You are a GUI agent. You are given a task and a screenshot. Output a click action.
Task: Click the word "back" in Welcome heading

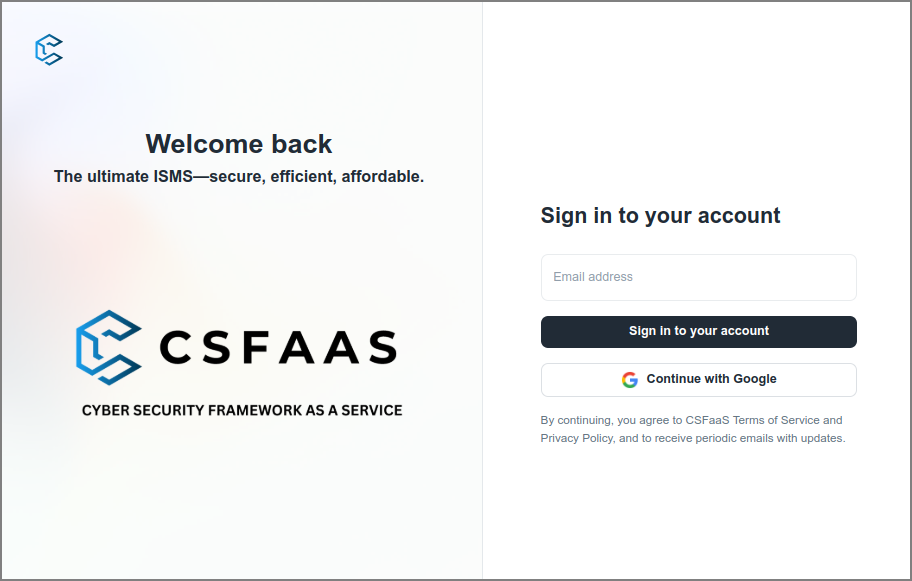[300, 144]
